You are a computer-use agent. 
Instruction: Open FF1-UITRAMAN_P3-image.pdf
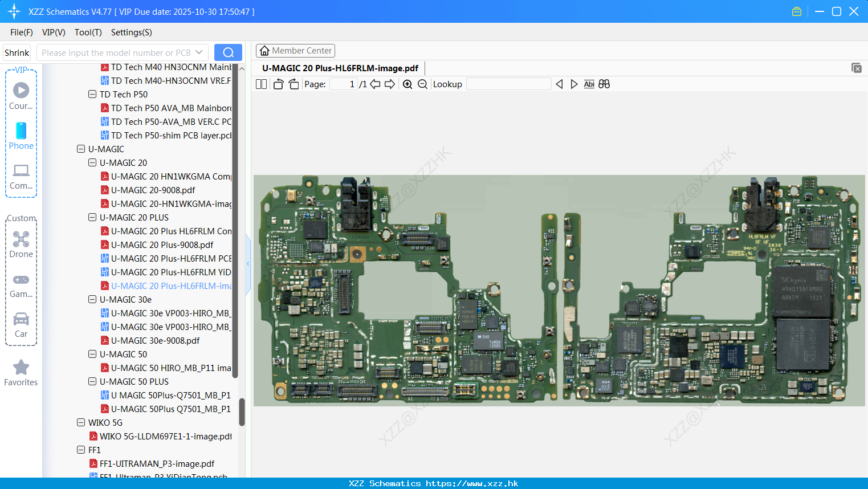pos(152,464)
